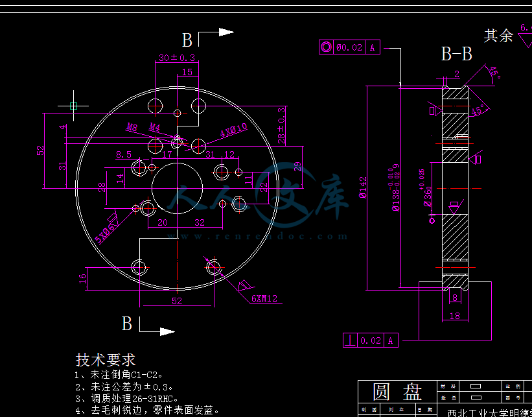Click note 3、调质处理26-31RHC
Image resolution: width=532 pixels, height=417 pixels.
point(126,398)
